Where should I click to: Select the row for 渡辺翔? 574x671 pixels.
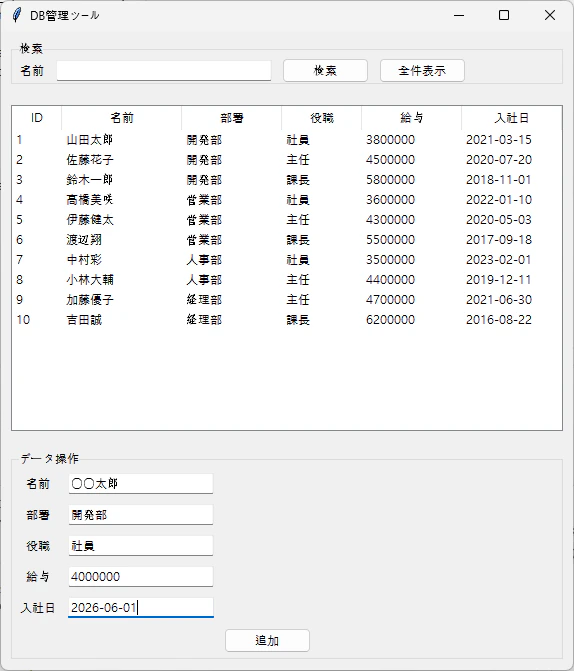tap(287, 240)
